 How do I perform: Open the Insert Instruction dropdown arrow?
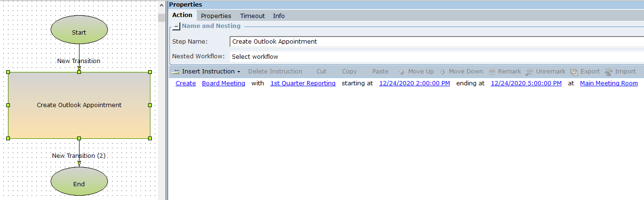pos(238,72)
